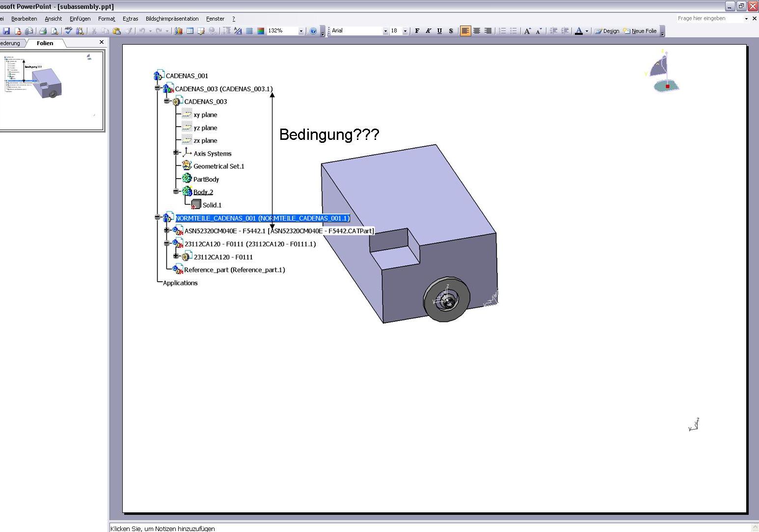Image resolution: width=759 pixels, height=532 pixels.
Task: Open the Fenster menu
Action: [x=215, y=19]
